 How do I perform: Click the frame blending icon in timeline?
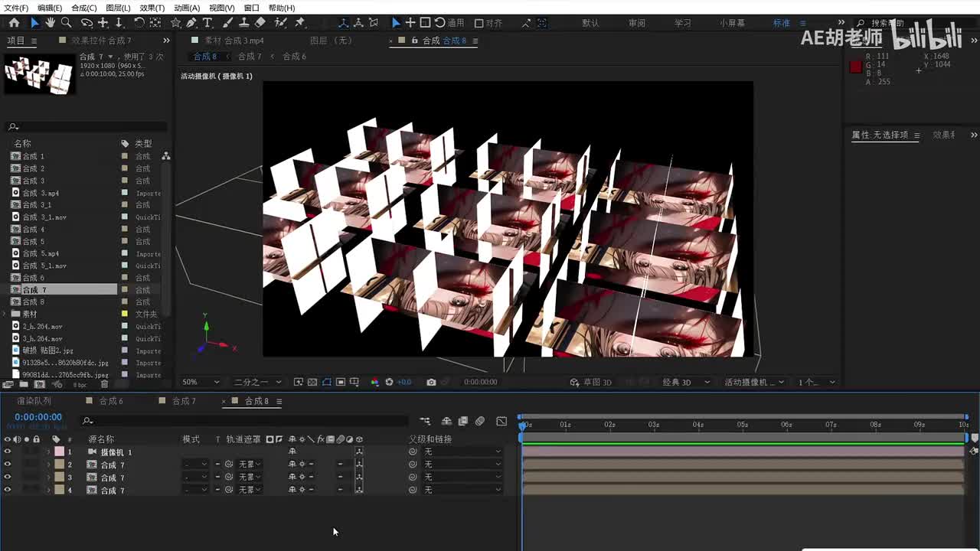point(463,421)
